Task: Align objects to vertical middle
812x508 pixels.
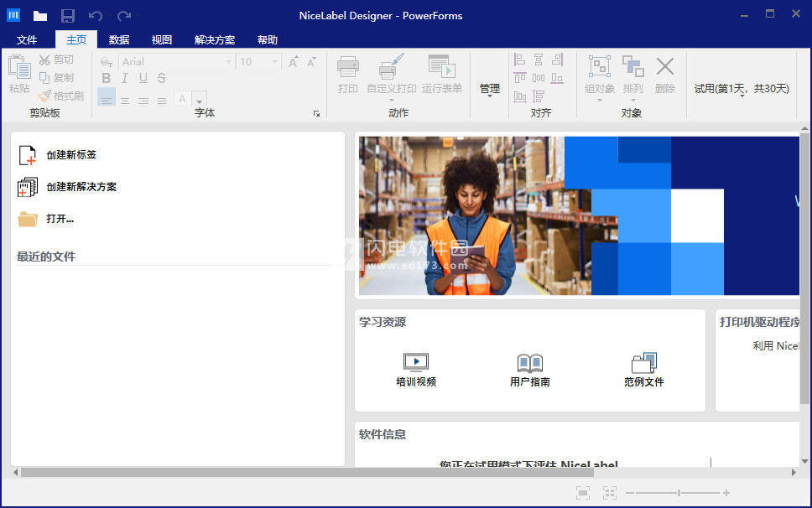Action: (539, 78)
